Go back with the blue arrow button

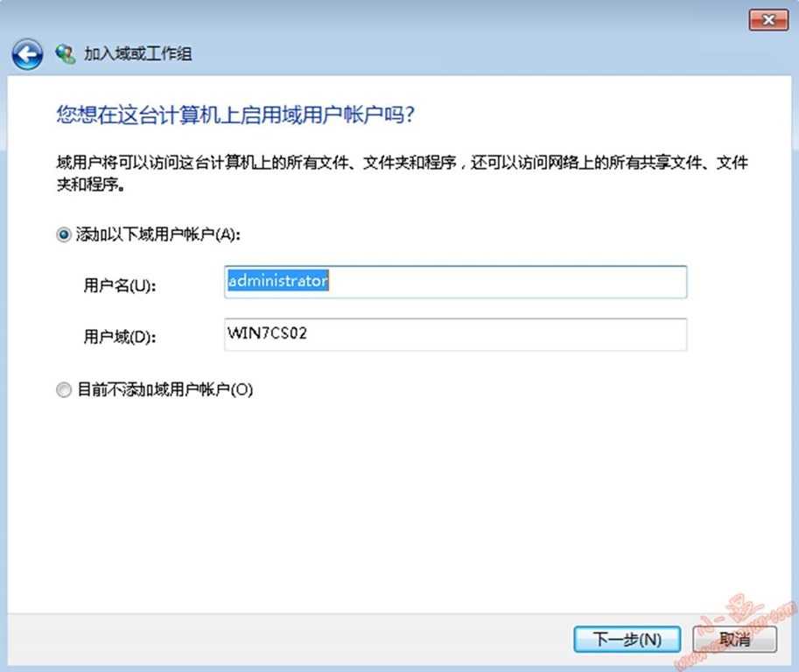[27, 54]
